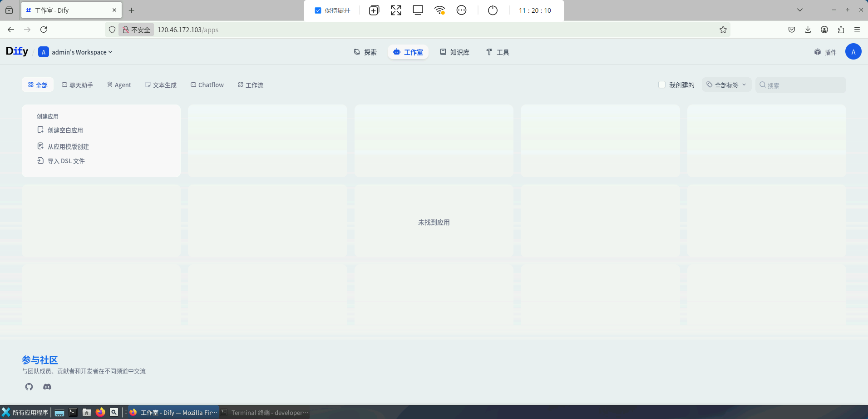Go to the 探索 (Explore) page
Viewport: 868px width, 419px height.
(x=365, y=52)
